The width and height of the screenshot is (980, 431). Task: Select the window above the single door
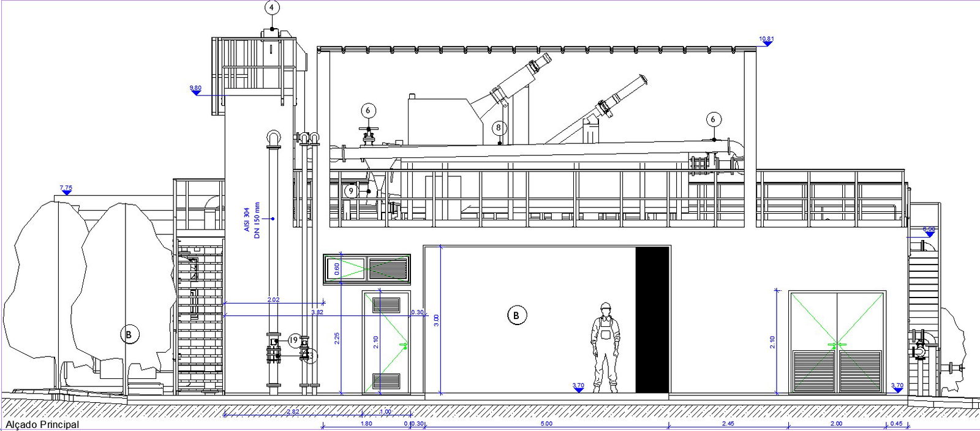click(x=367, y=269)
